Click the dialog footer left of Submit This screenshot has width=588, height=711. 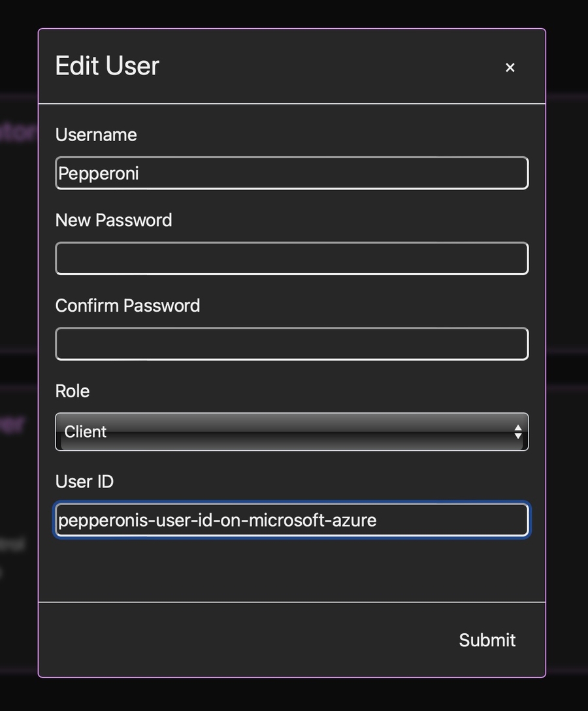pyautogui.click(x=229, y=640)
